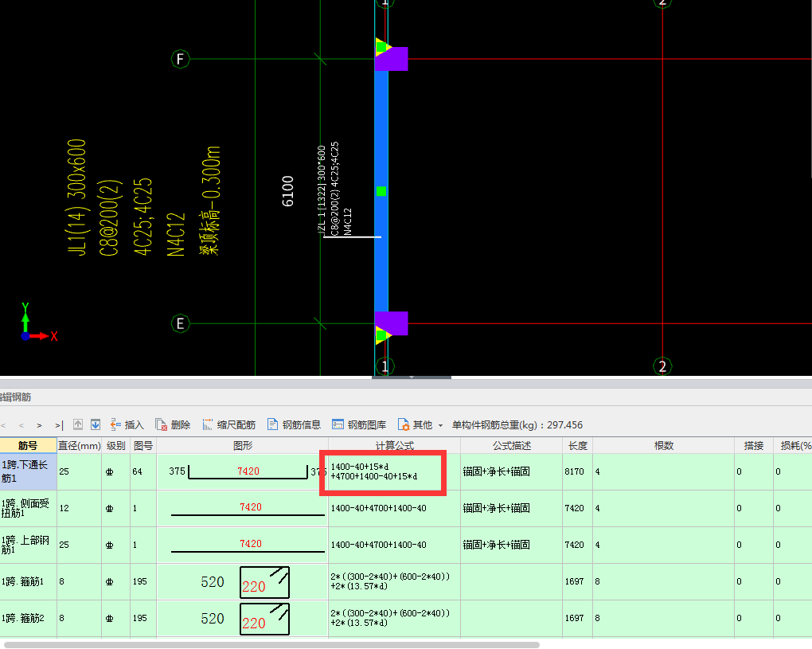Image resolution: width=812 pixels, height=649 pixels.
Task: Click the green midpoint grip on the beam
Action: click(x=381, y=191)
